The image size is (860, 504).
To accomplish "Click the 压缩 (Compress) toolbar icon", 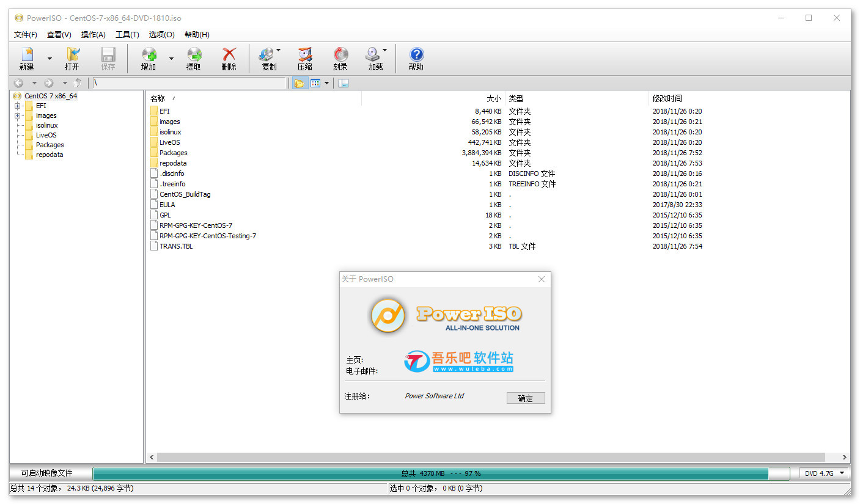I will tap(305, 54).
